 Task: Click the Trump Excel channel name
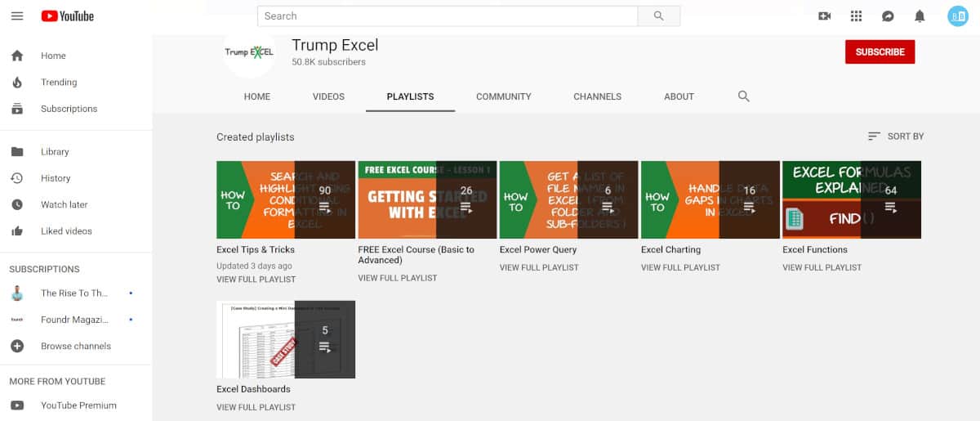tap(335, 45)
